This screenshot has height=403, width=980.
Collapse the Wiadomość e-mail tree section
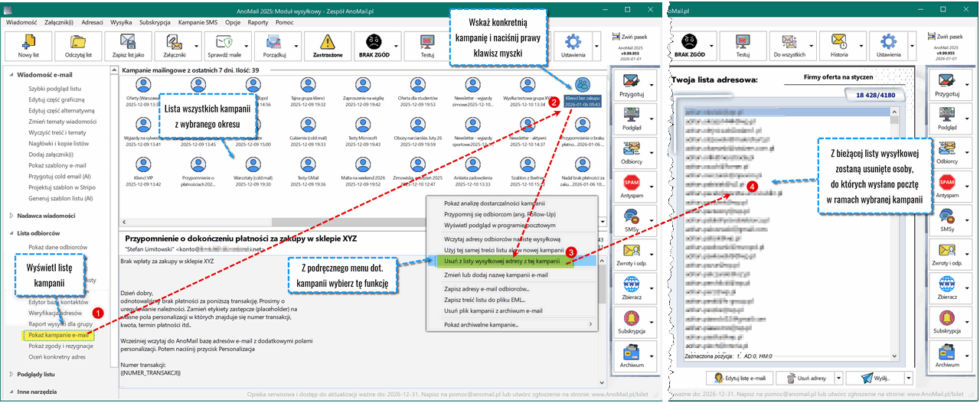pos(11,75)
